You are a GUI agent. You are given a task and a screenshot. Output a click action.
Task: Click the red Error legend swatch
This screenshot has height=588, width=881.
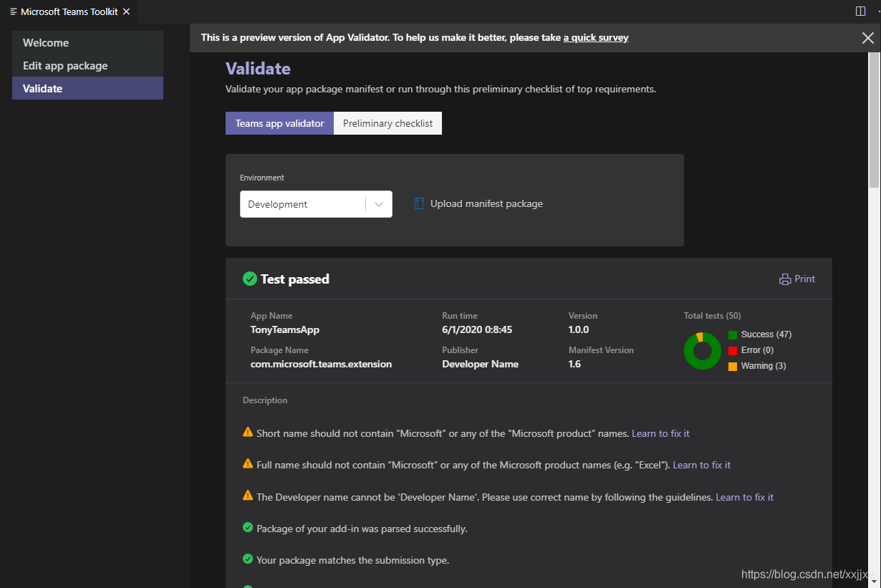(x=733, y=350)
